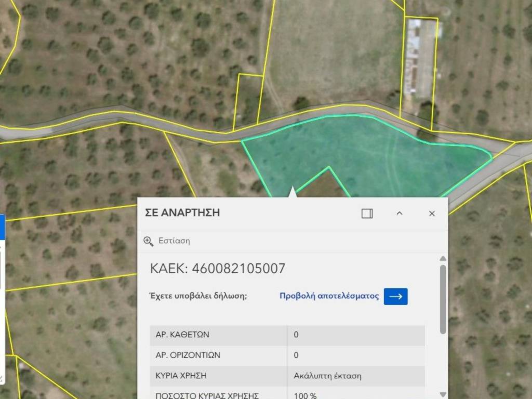Open the Προβολή αποτελέσματος link

[x=329, y=296]
